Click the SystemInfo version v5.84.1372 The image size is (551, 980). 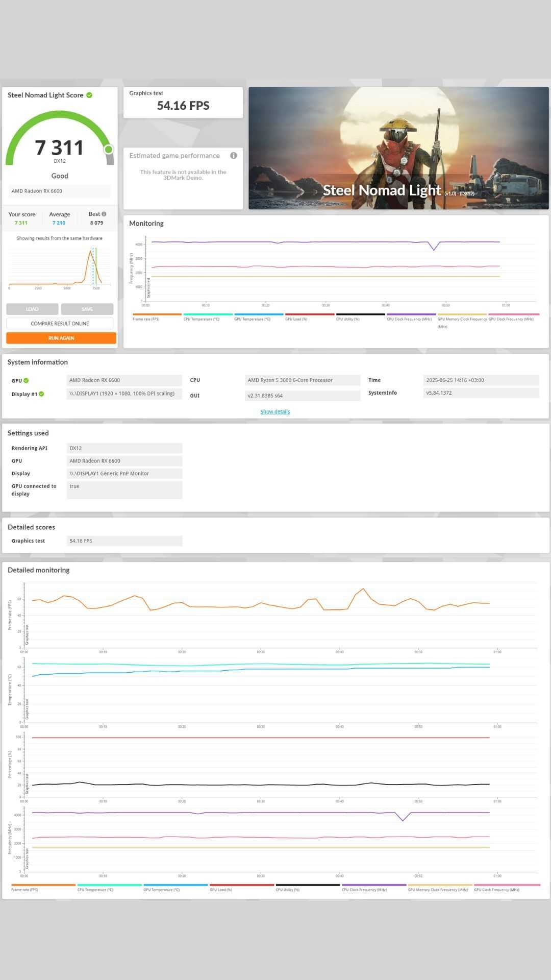point(481,393)
